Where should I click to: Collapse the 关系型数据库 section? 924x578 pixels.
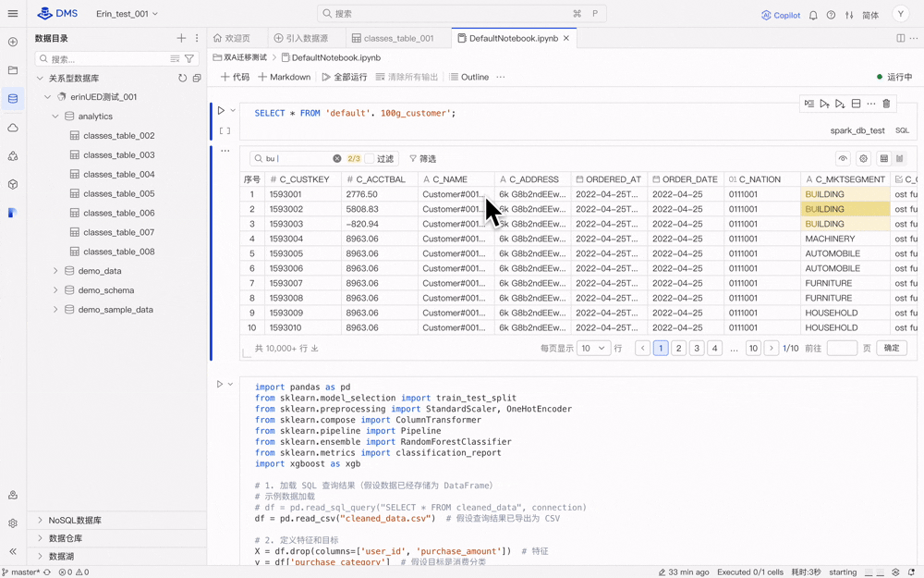40,78
